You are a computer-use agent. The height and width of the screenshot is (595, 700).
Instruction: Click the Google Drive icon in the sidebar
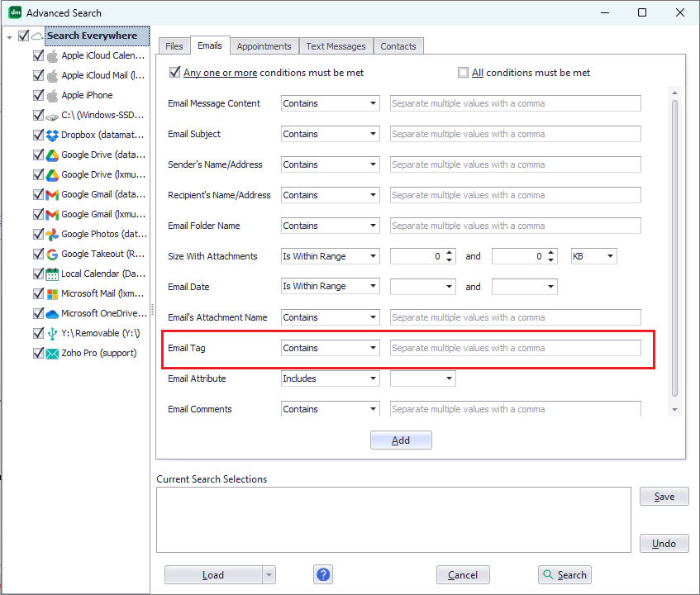click(x=50, y=155)
